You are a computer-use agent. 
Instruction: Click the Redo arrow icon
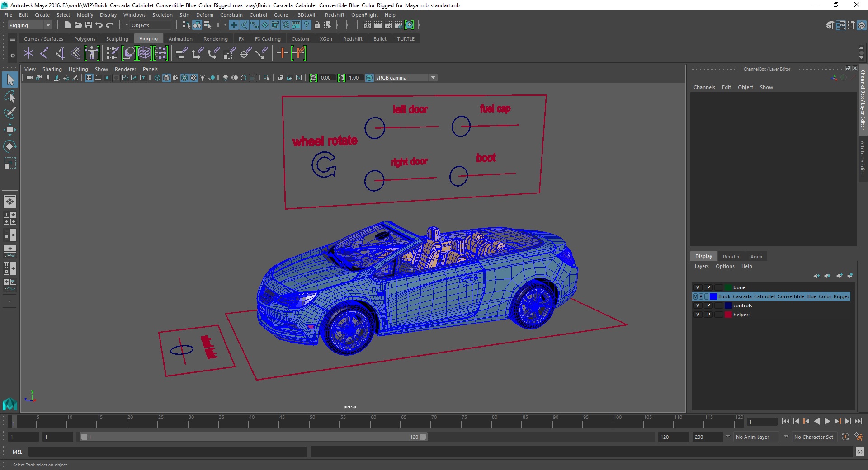click(109, 25)
